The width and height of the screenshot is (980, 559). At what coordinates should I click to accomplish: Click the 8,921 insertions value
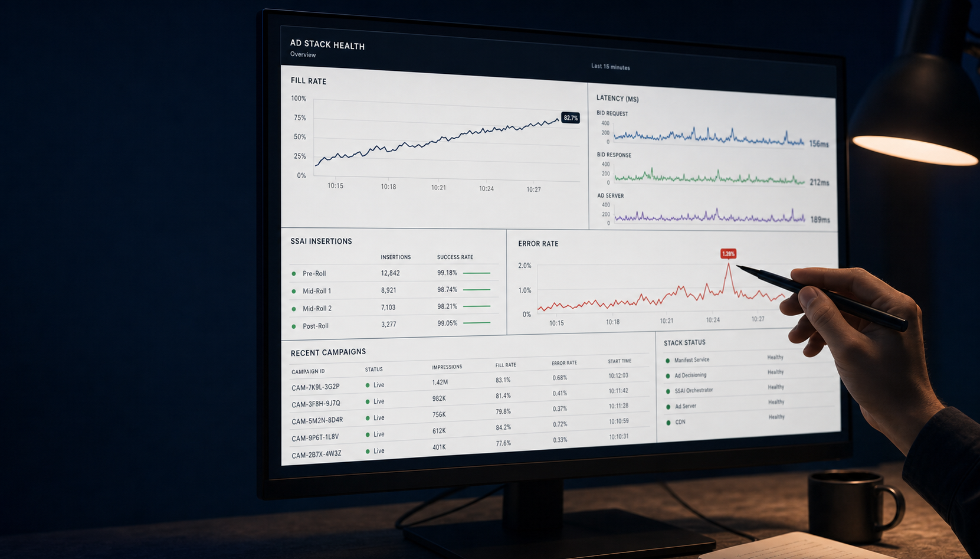pyautogui.click(x=388, y=290)
